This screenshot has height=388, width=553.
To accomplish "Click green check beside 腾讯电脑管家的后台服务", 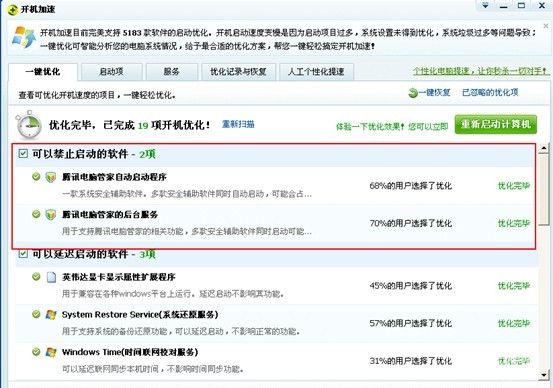I will click(36, 214).
